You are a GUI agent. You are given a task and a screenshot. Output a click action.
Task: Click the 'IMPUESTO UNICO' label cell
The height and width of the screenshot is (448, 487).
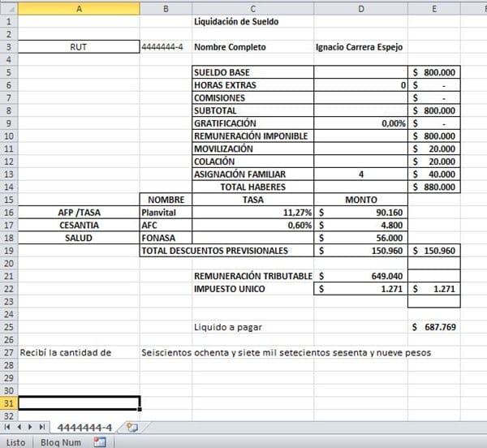(252, 289)
